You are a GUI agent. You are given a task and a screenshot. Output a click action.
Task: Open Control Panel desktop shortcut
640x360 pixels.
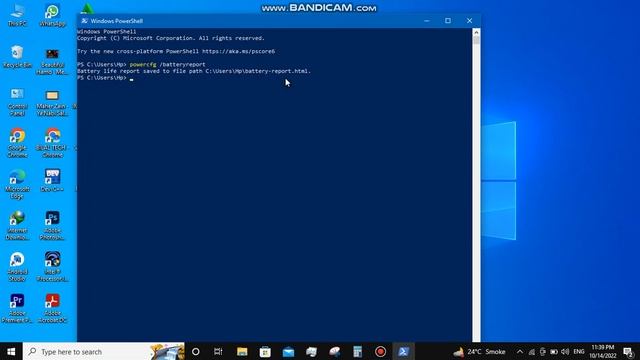(17, 102)
